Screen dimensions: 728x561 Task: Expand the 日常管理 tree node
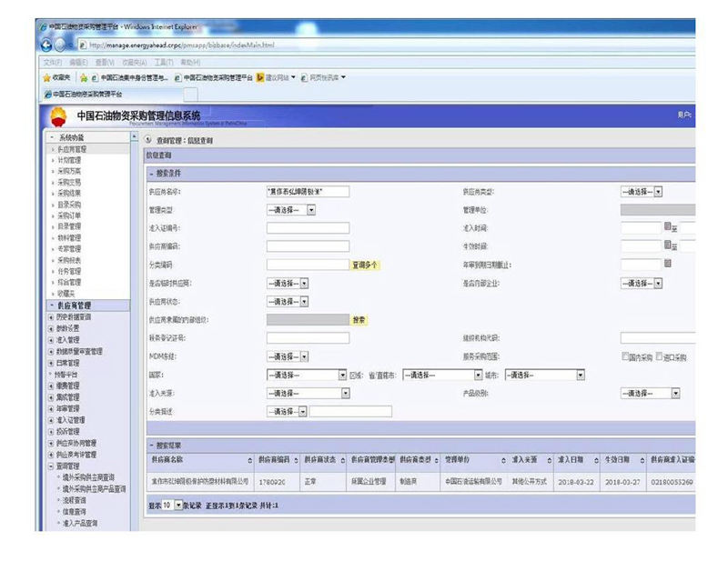click(x=51, y=363)
